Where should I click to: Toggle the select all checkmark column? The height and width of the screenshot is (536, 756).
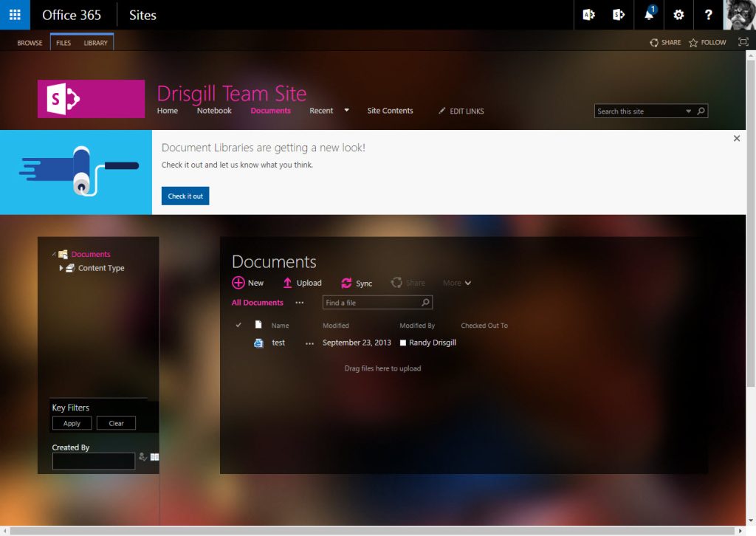point(238,325)
